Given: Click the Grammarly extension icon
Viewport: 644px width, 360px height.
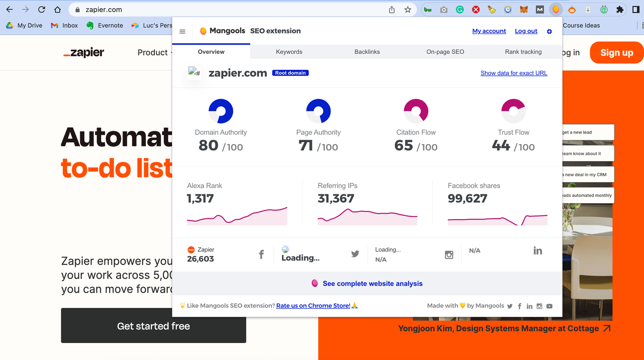Looking at the screenshot, I should [460, 9].
